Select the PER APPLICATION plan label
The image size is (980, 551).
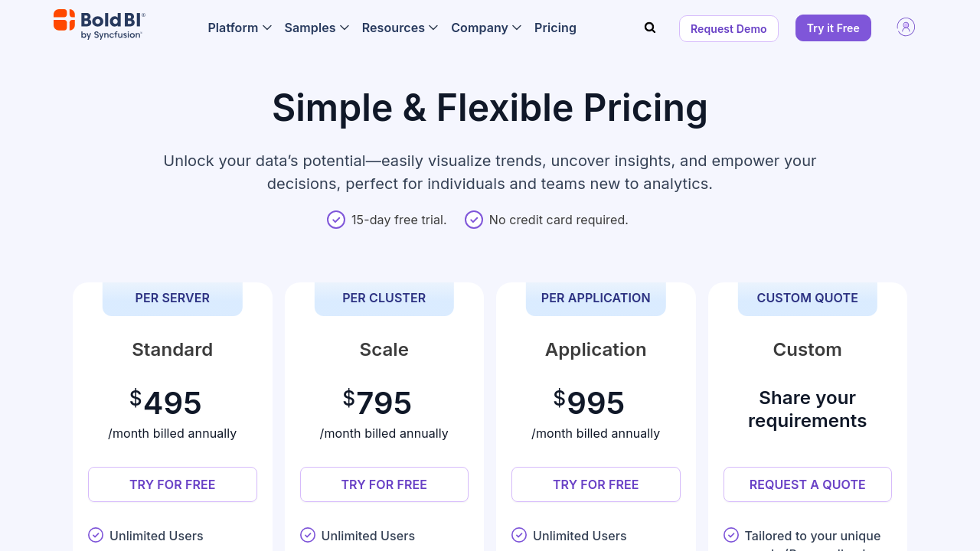coord(596,298)
